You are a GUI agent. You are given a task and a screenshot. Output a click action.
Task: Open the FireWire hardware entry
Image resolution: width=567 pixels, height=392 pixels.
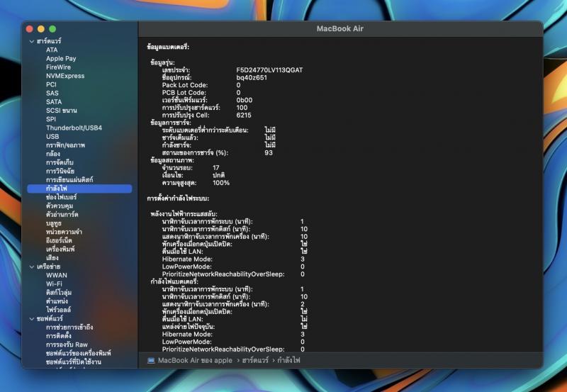(58, 67)
